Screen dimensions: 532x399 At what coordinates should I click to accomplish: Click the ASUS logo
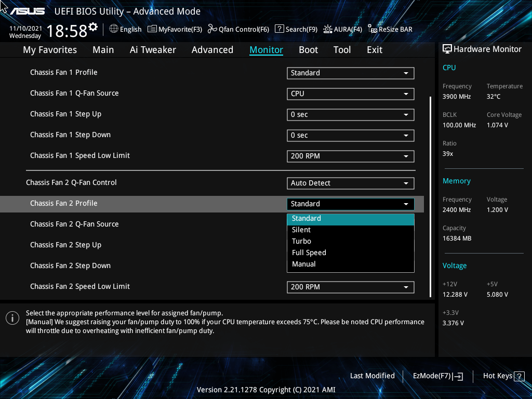tap(27, 11)
